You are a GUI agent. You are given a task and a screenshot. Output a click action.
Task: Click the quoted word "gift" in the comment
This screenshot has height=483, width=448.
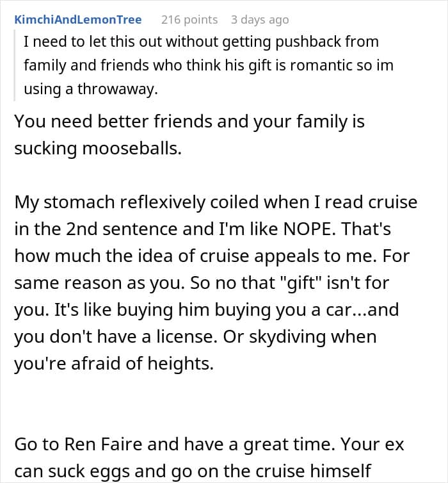[301, 282]
